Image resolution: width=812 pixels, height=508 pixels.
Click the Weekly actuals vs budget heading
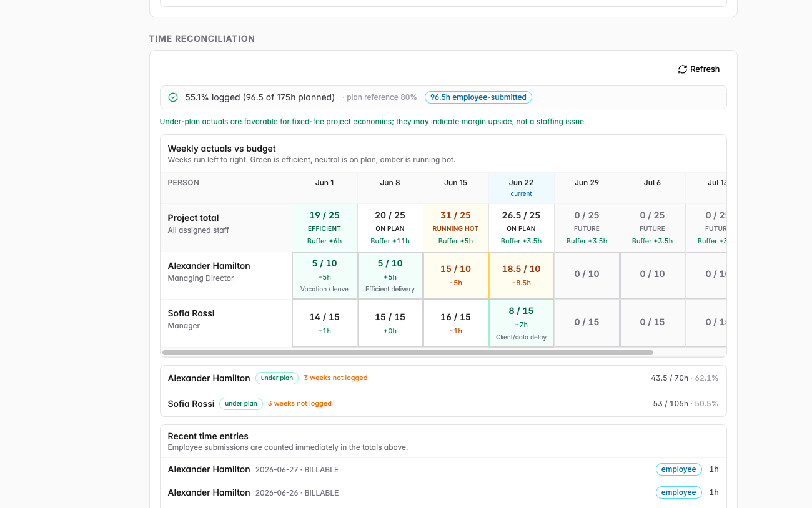pos(222,149)
